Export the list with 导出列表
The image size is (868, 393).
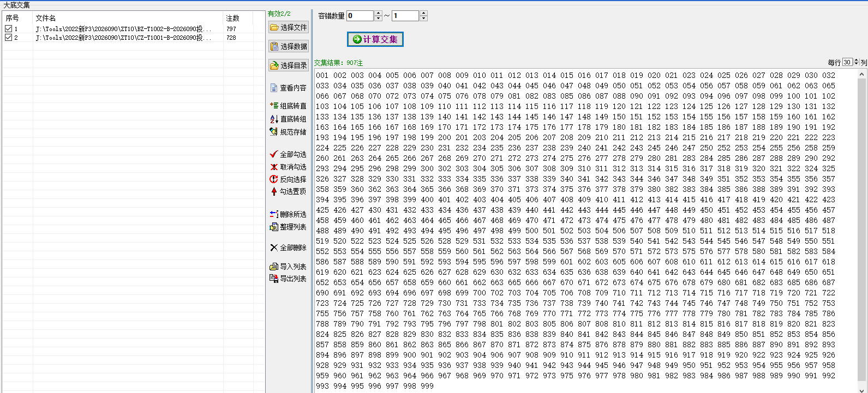[x=289, y=279]
